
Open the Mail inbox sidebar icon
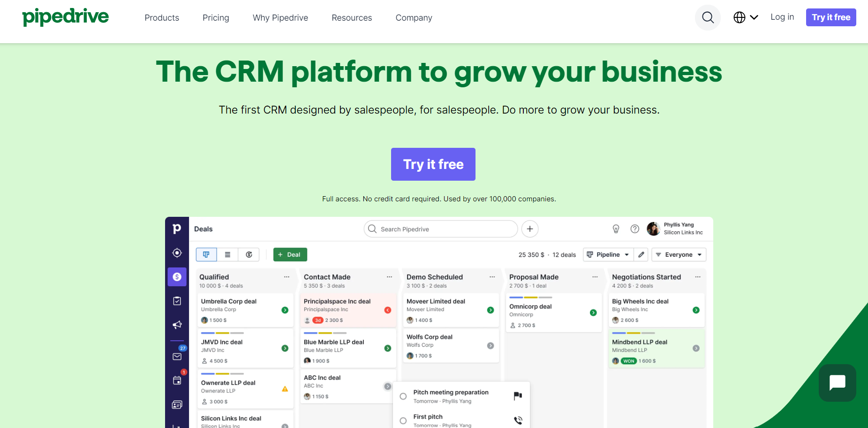(x=177, y=357)
